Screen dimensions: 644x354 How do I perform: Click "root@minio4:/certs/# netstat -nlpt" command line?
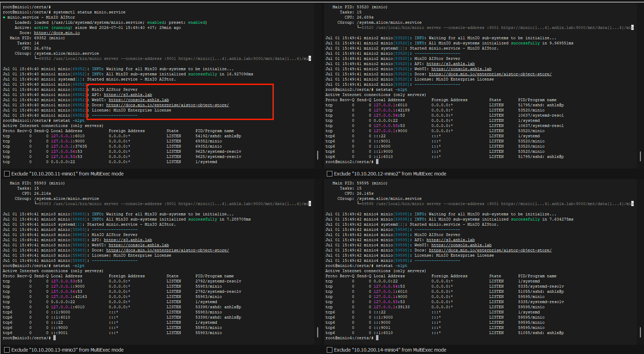(366, 266)
